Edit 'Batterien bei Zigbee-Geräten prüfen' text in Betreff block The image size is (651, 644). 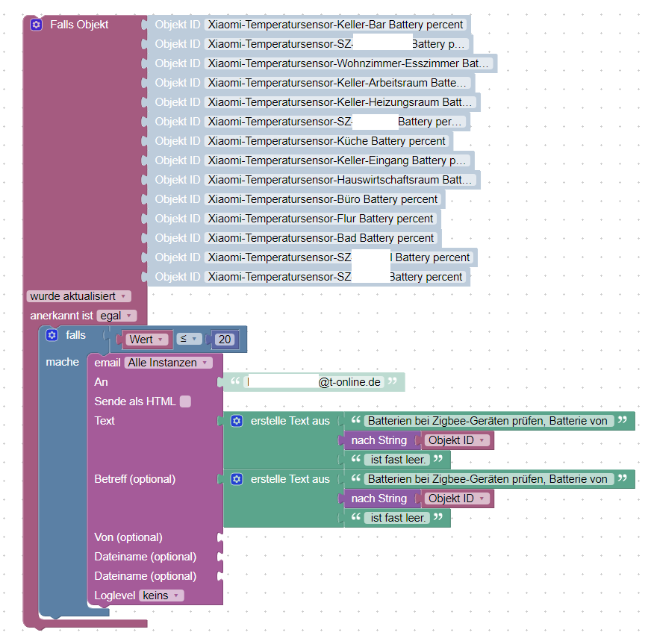(489, 479)
